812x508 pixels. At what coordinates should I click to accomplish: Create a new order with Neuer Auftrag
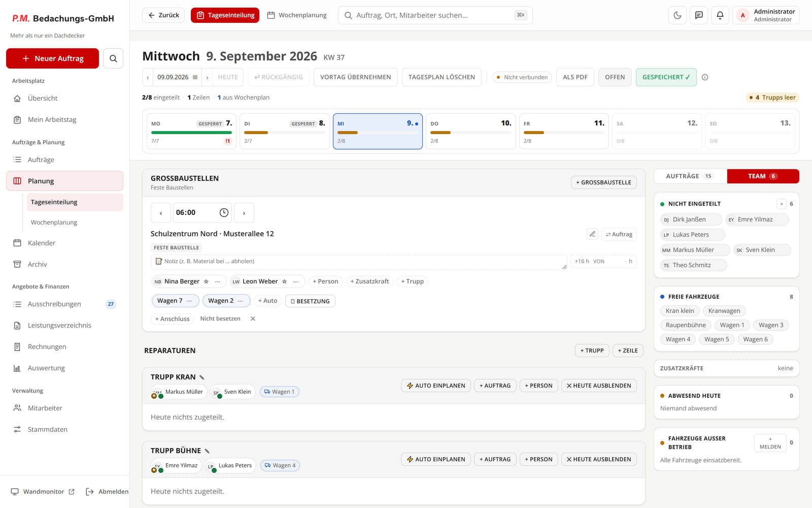coord(53,58)
